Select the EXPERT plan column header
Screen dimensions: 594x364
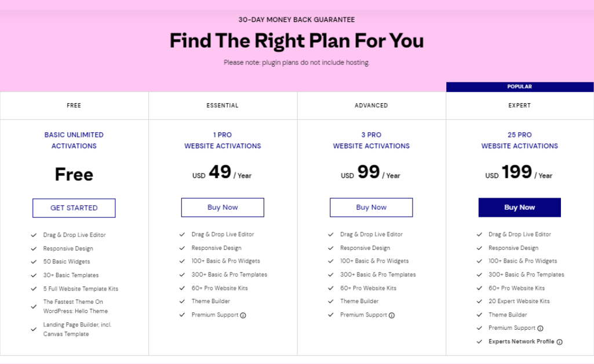(x=520, y=105)
